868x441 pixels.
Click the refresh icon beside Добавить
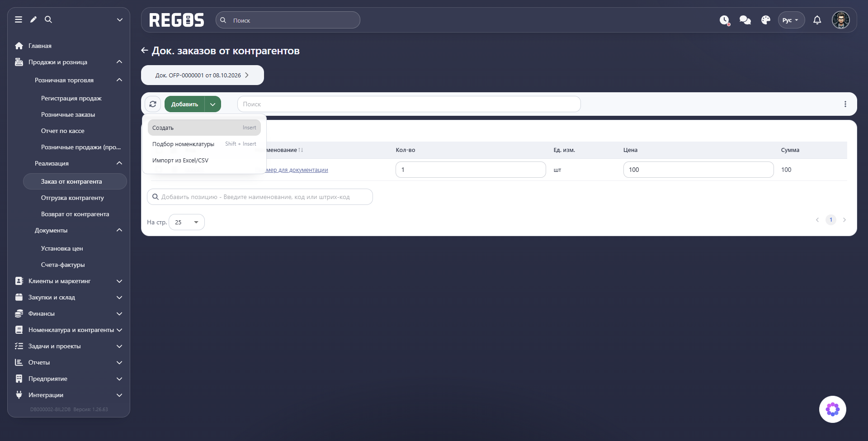click(x=153, y=104)
